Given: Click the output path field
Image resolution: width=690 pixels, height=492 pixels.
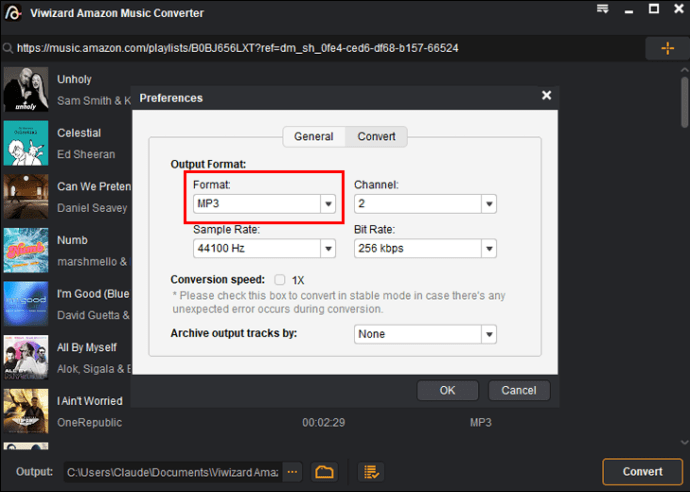Looking at the screenshot, I should (x=173, y=472).
